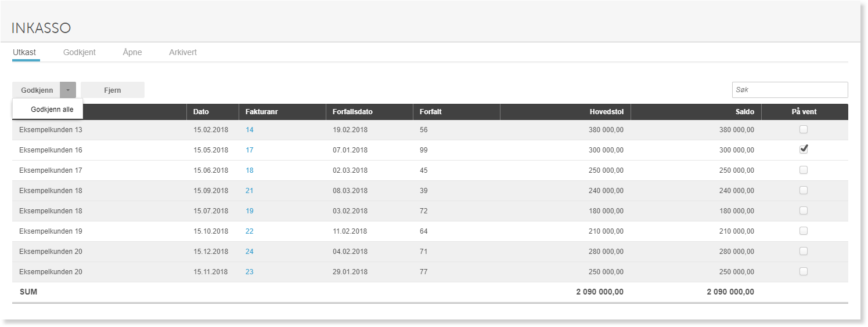Focus the Søk search field
The height and width of the screenshot is (327, 868).
(790, 90)
